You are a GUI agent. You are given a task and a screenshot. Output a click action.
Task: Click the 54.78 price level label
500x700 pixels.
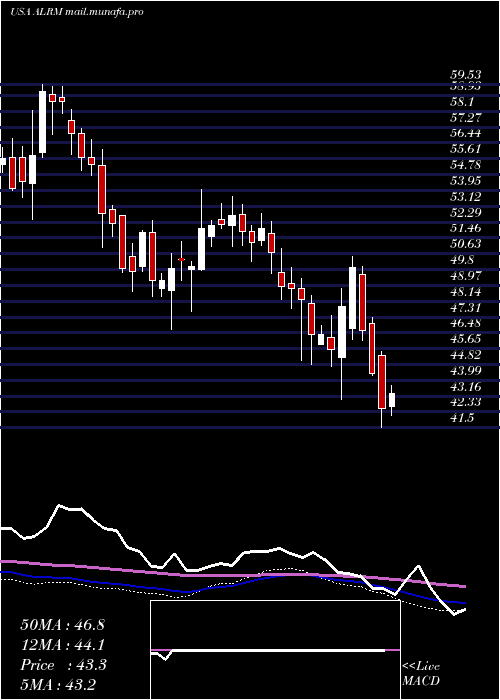click(466, 165)
